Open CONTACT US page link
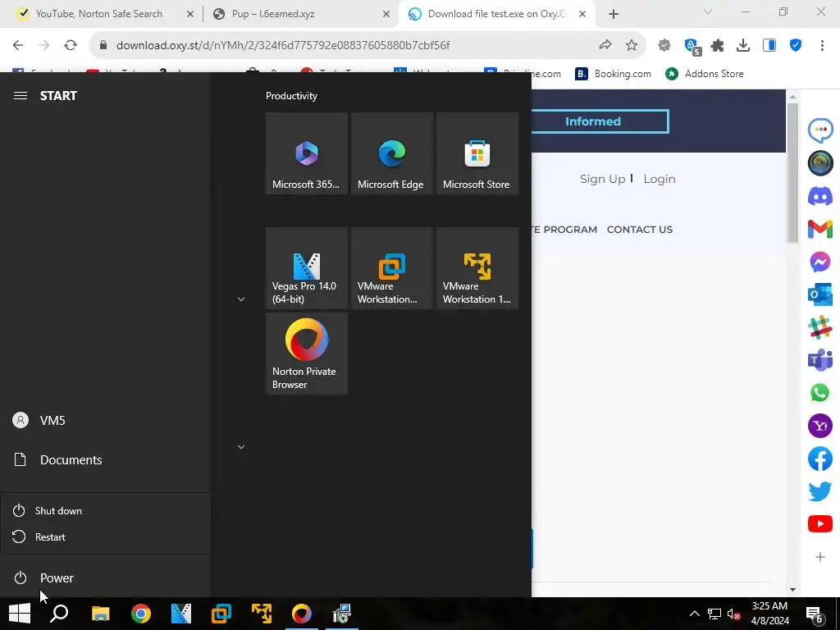The width and height of the screenshot is (840, 630). point(640,230)
